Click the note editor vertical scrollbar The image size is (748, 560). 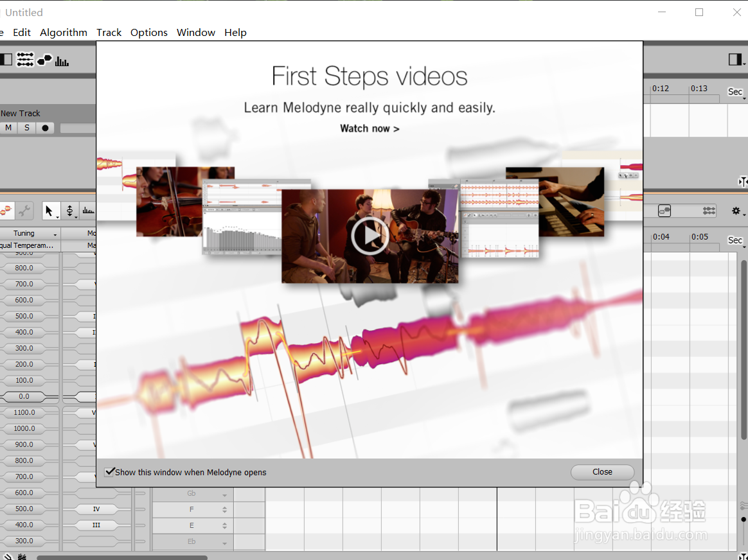[x=744, y=350]
